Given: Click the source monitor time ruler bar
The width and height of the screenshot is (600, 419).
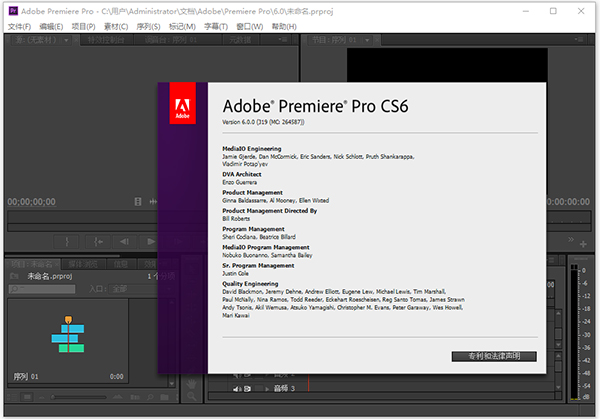Looking at the screenshot, I should pos(80,216).
